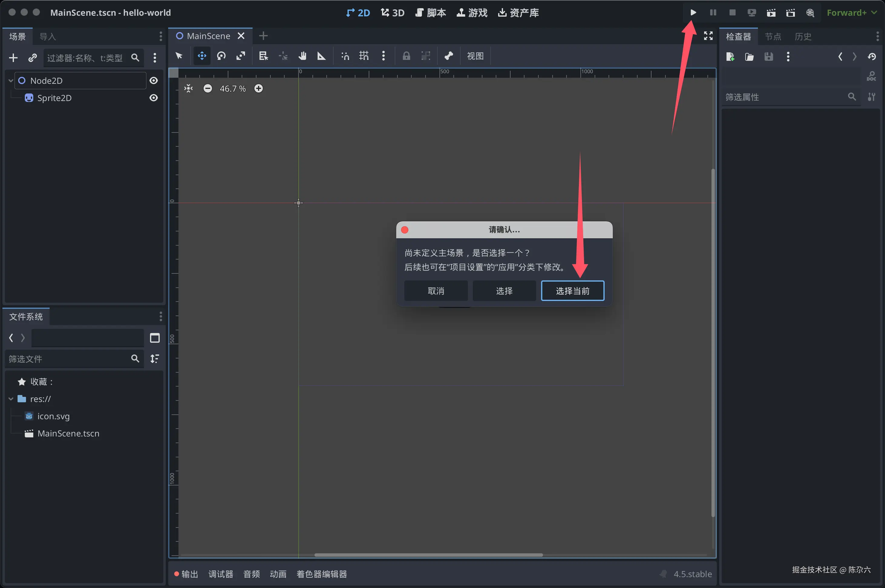Toggle visibility of the Node2D node
The height and width of the screenshot is (588, 885).
153,81
